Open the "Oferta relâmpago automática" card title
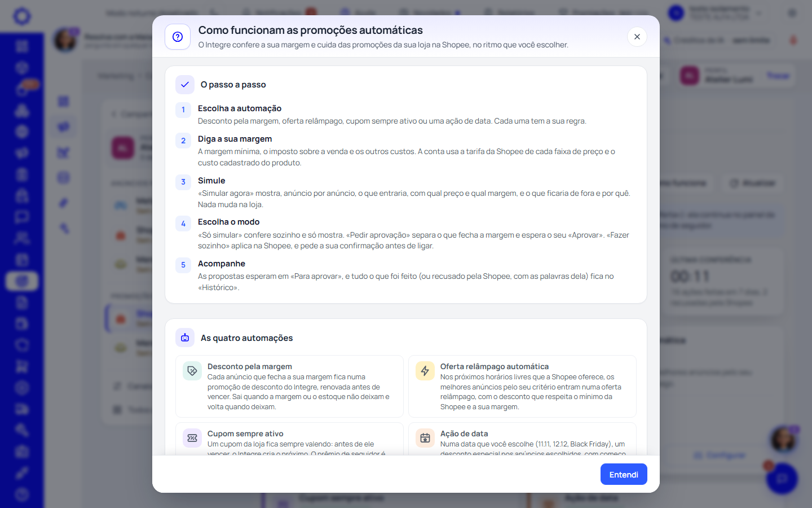 pos(495,366)
